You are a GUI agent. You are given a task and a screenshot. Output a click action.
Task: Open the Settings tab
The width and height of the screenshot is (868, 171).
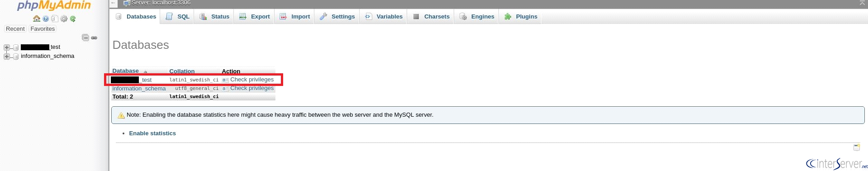click(x=337, y=16)
